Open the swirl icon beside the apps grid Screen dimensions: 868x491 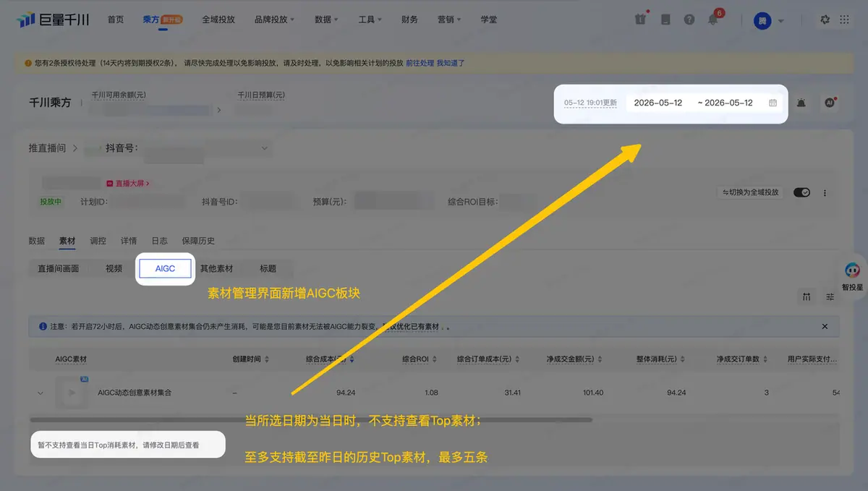click(825, 20)
